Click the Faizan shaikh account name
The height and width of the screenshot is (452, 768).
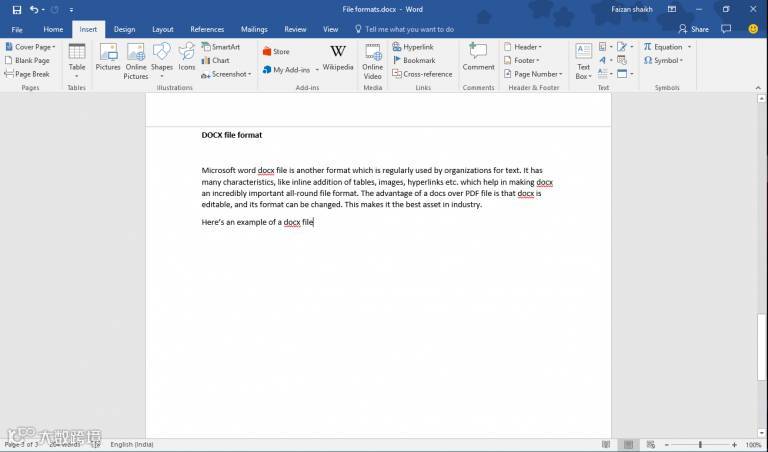click(x=631, y=9)
